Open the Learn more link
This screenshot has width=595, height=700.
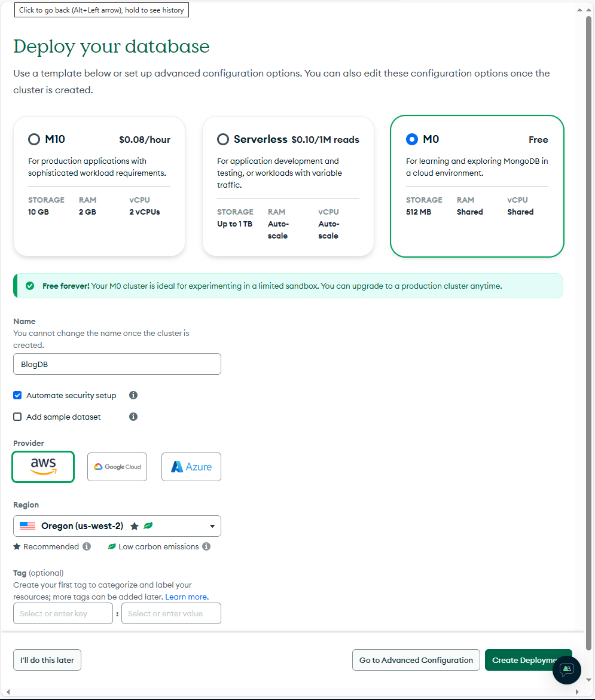point(187,597)
